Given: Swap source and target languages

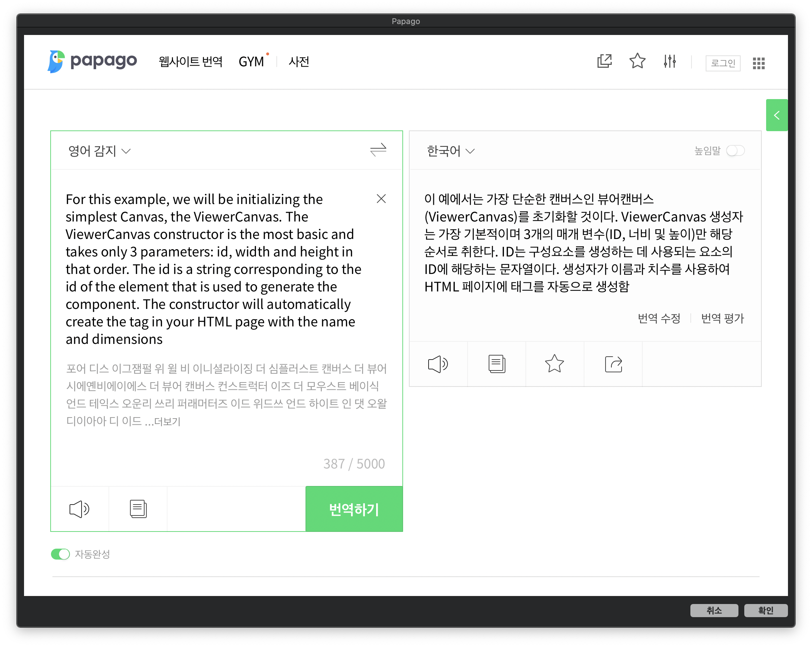Looking at the screenshot, I should 378,150.
